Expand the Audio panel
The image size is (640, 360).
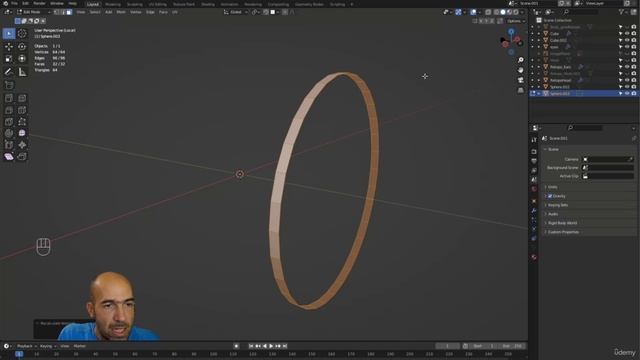[553, 214]
